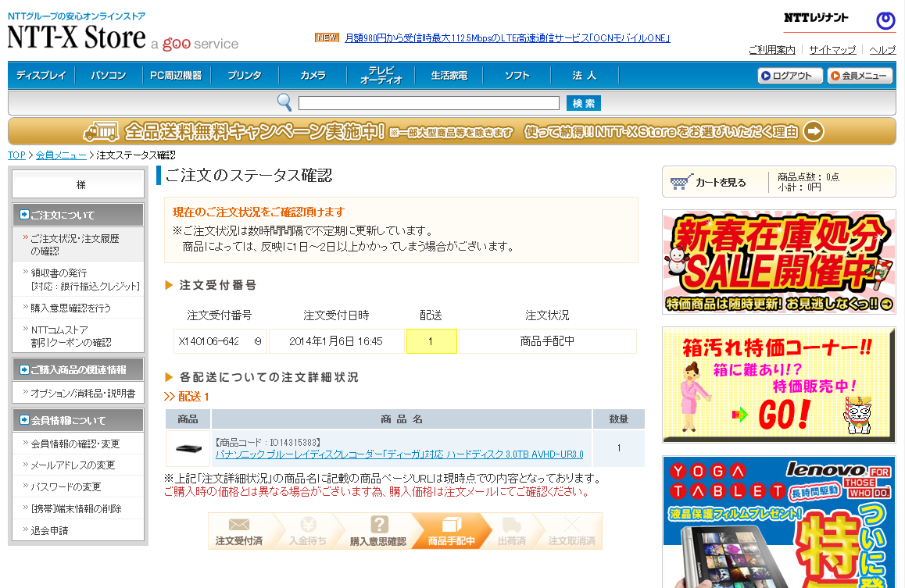Open 領収書の発行 in sidebar

78,279
